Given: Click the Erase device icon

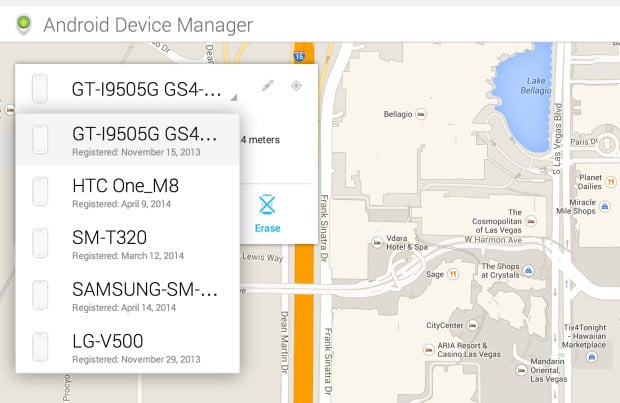Looking at the screenshot, I should tap(267, 204).
